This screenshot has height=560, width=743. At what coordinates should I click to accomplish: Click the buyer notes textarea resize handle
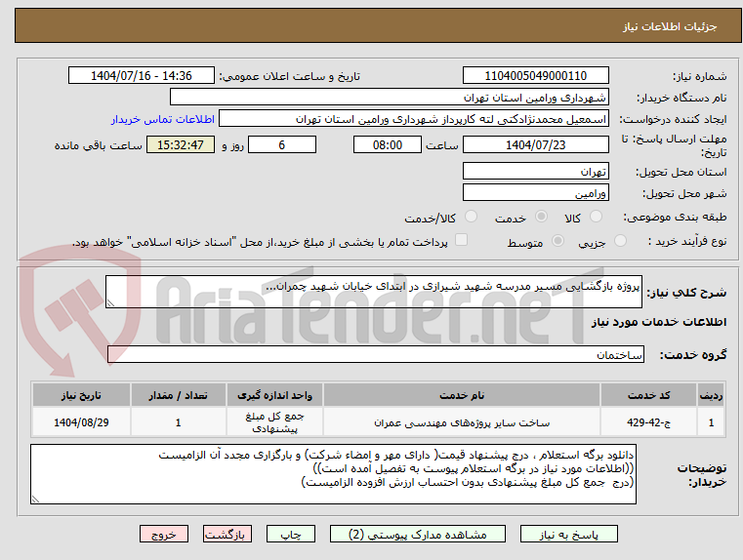pyautogui.click(x=35, y=500)
